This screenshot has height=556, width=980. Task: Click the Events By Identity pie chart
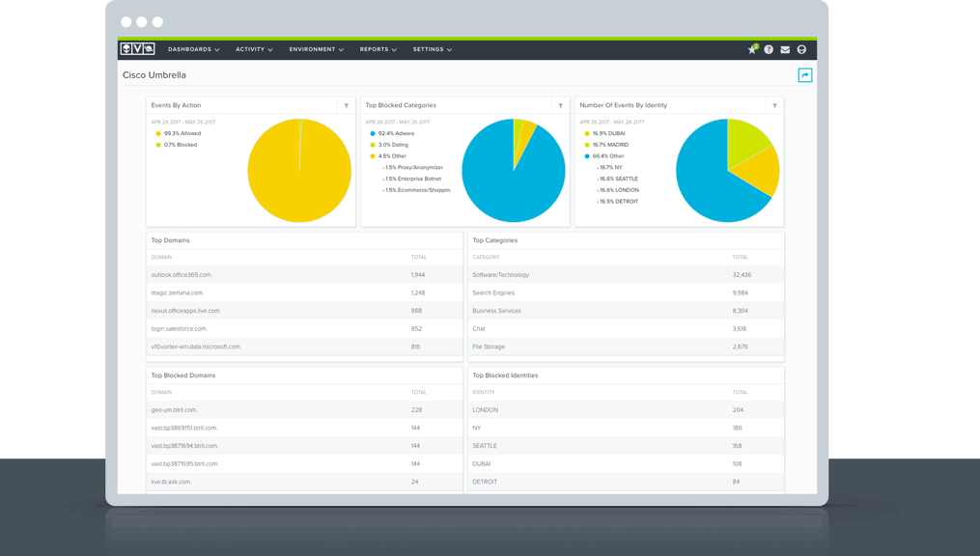pyautogui.click(x=727, y=171)
